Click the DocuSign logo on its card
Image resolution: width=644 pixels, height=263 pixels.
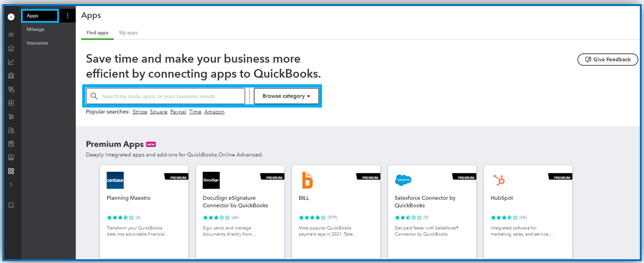211,180
